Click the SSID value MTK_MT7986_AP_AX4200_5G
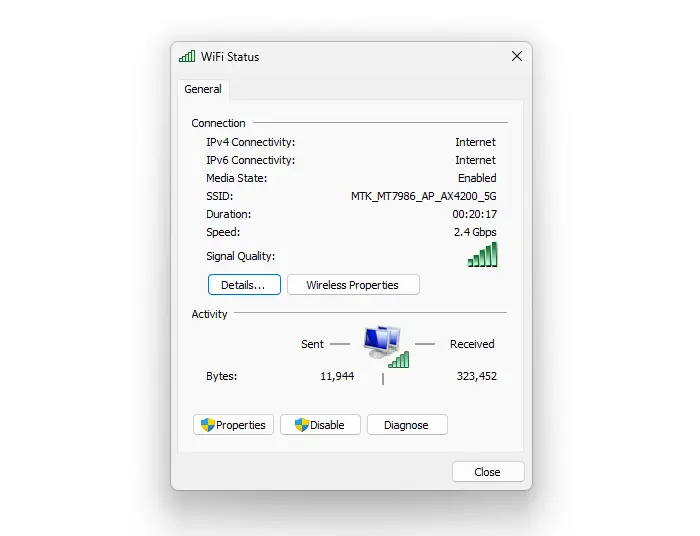 coord(424,196)
